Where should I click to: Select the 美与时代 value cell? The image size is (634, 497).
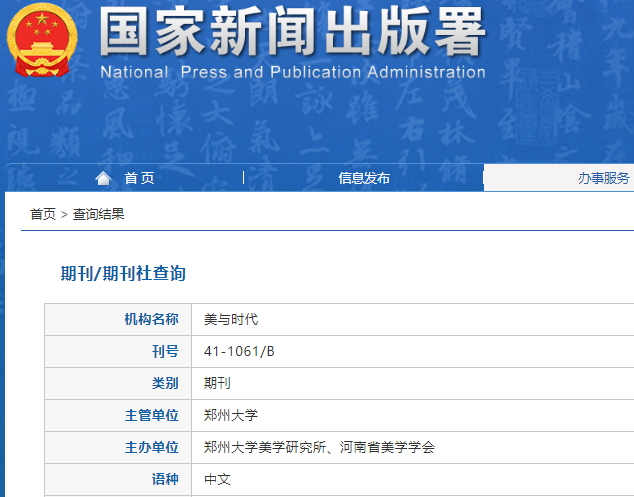coord(413,319)
